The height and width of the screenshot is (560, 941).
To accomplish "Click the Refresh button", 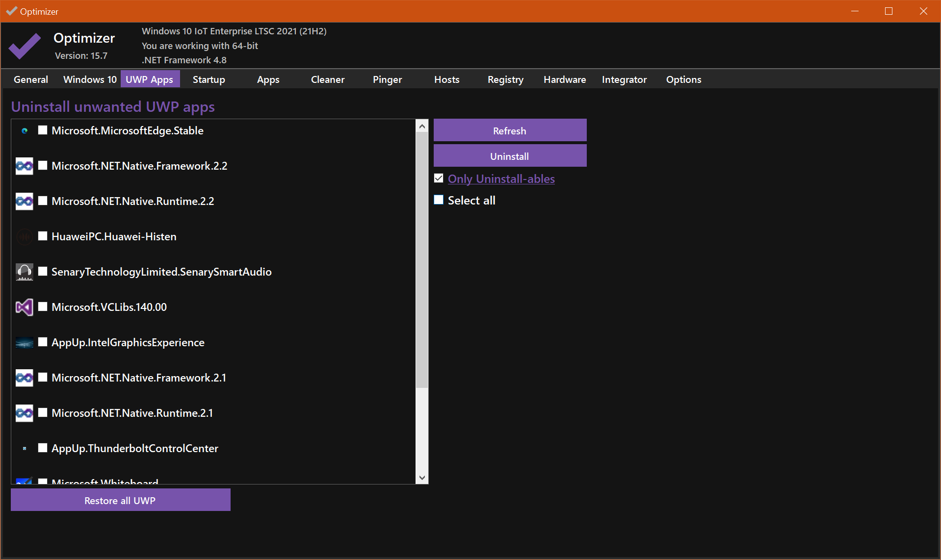I will click(510, 130).
